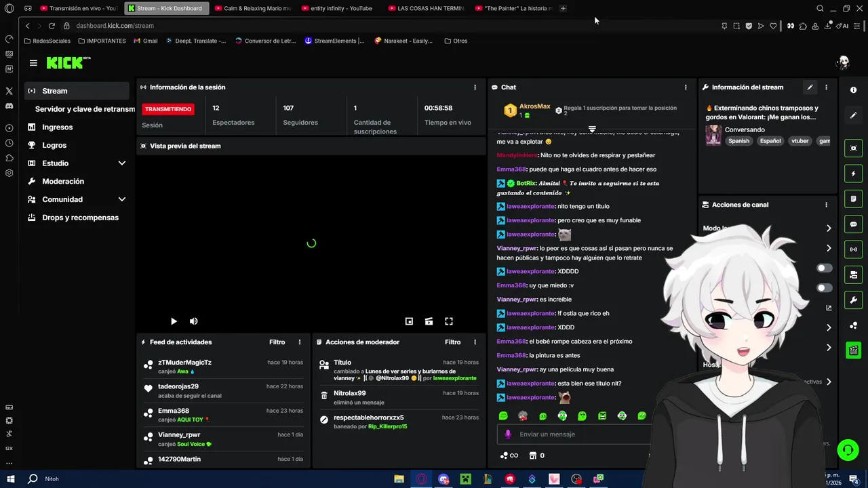This screenshot has height=488, width=868.
Task: Open the Kick hamburger menu
Action: point(33,63)
